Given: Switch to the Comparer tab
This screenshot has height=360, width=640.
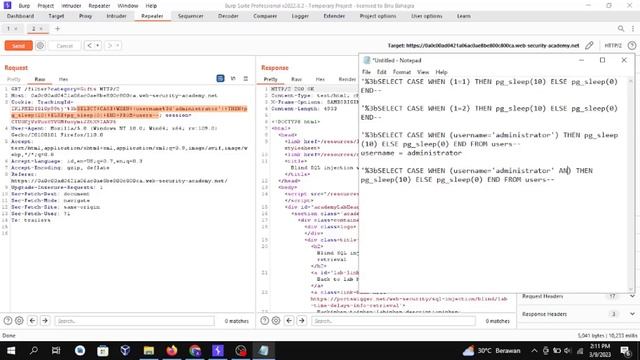Looking at the screenshot, I should (x=265, y=16).
